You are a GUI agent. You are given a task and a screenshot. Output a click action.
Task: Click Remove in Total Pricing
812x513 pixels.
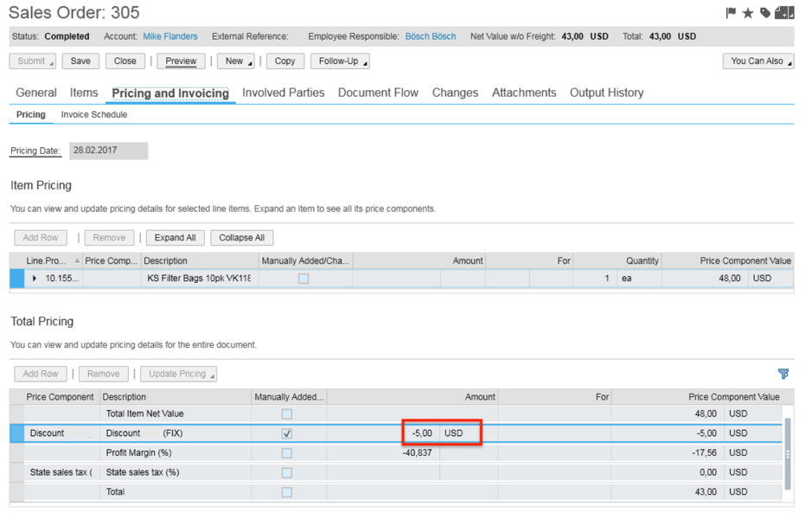[x=103, y=374]
